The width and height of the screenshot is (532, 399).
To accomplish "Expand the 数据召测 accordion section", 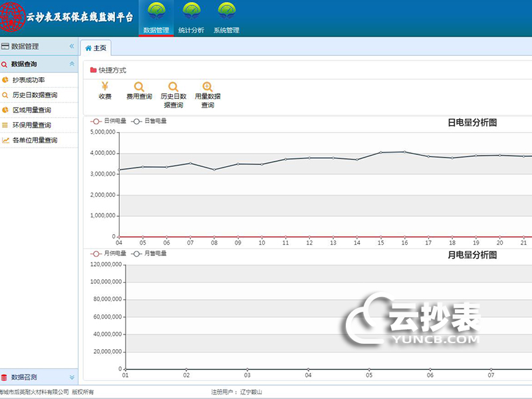I will click(72, 377).
